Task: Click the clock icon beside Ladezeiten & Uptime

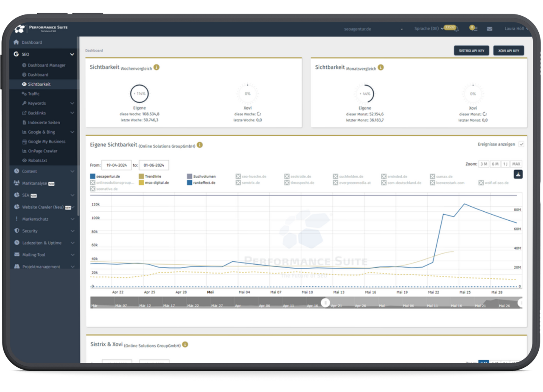Action: click(x=17, y=243)
